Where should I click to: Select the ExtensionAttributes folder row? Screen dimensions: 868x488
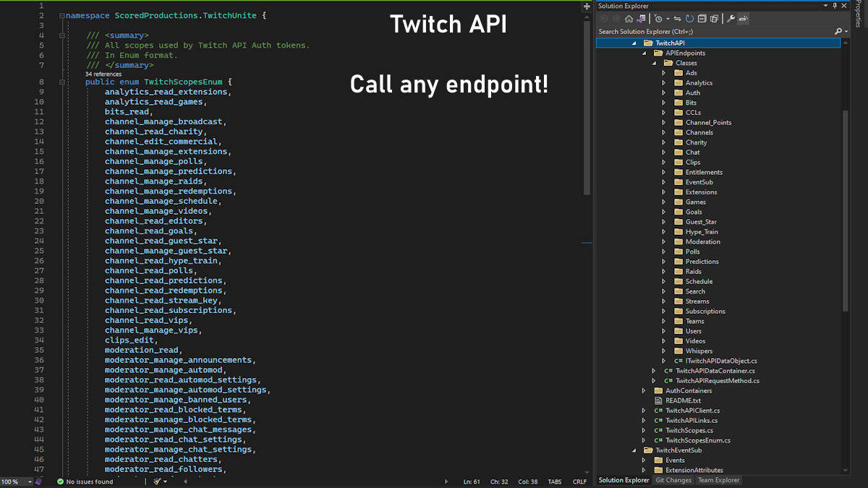pyautogui.click(x=694, y=470)
